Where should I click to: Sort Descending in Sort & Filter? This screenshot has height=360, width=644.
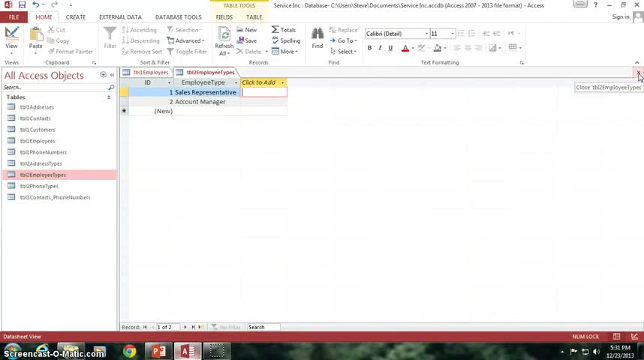coord(140,40)
